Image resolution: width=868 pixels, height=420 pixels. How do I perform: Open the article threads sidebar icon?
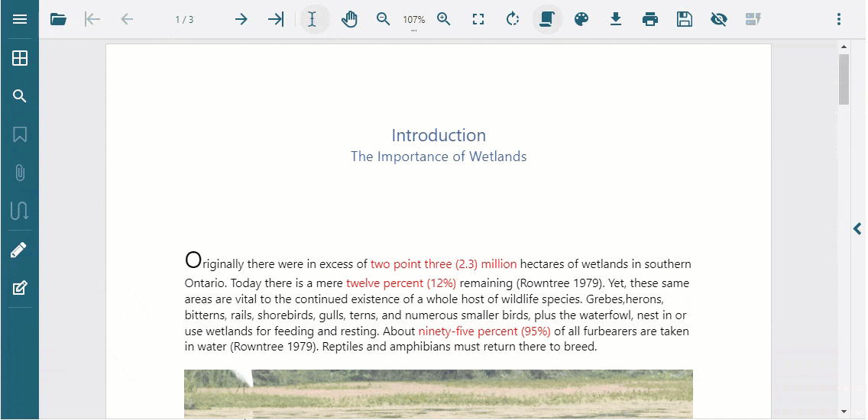(x=20, y=211)
